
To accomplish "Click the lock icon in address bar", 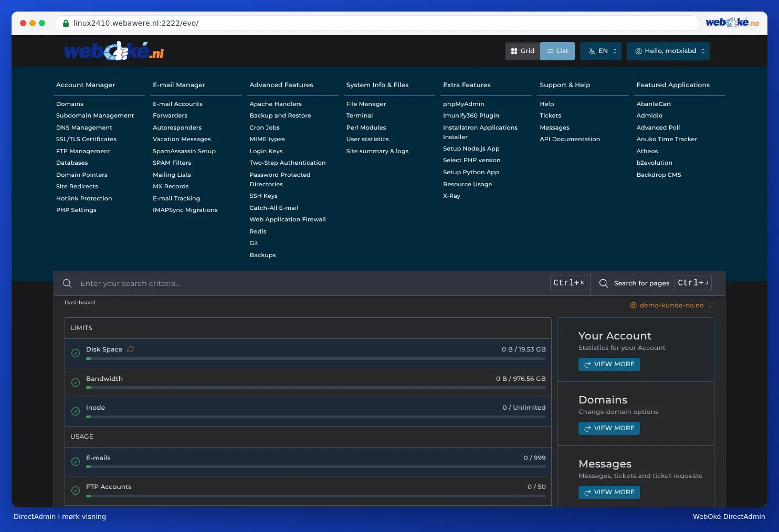I will click(66, 23).
